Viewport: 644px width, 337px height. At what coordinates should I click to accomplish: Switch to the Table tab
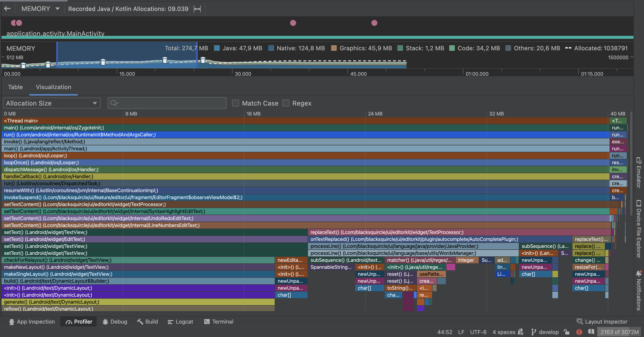pyautogui.click(x=15, y=87)
